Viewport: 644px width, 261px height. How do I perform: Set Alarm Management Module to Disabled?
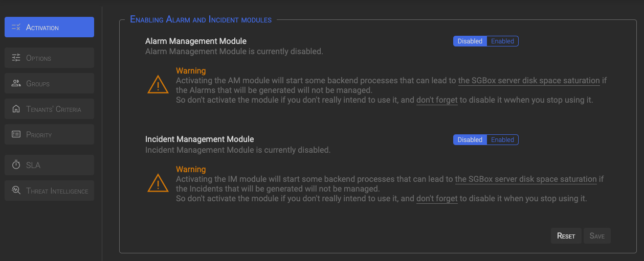(470, 41)
